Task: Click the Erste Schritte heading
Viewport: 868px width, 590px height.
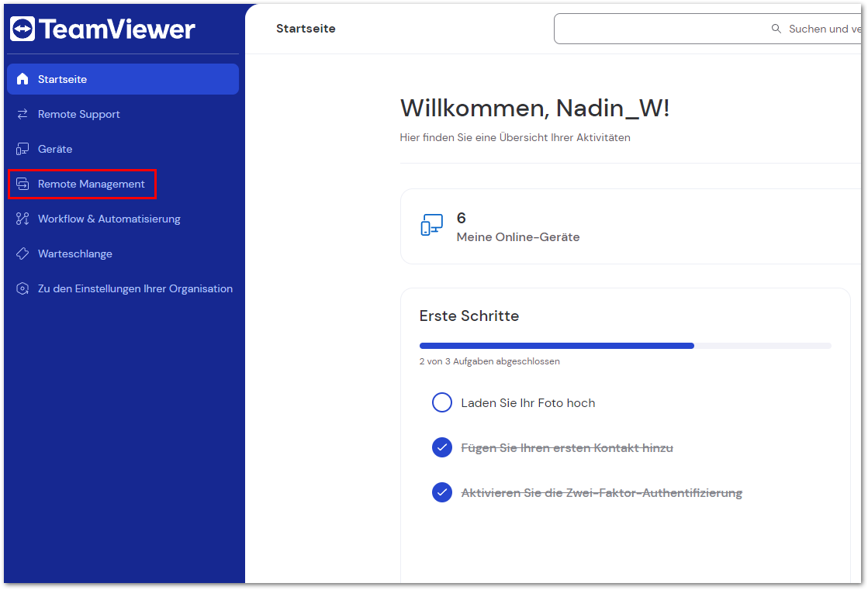Action: point(469,316)
